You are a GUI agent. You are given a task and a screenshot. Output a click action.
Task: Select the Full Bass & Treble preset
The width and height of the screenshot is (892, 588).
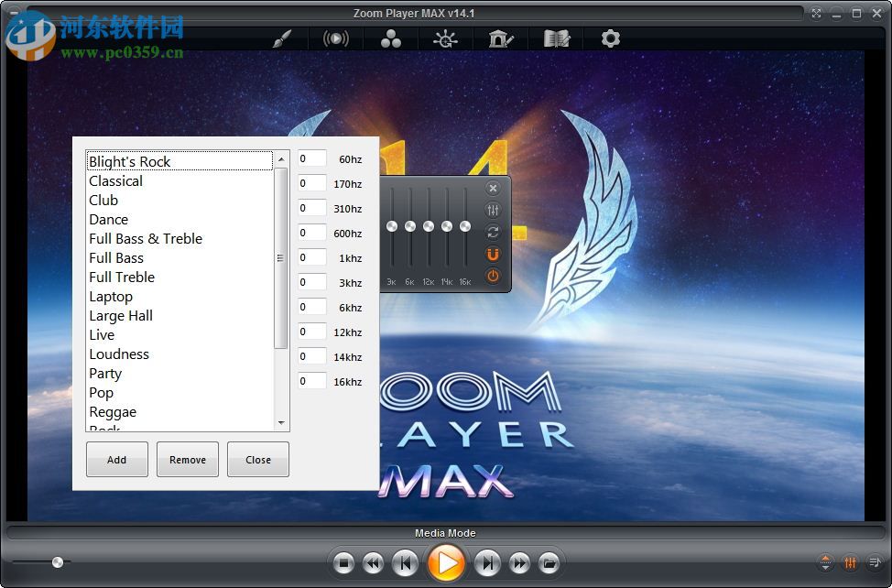tap(146, 238)
